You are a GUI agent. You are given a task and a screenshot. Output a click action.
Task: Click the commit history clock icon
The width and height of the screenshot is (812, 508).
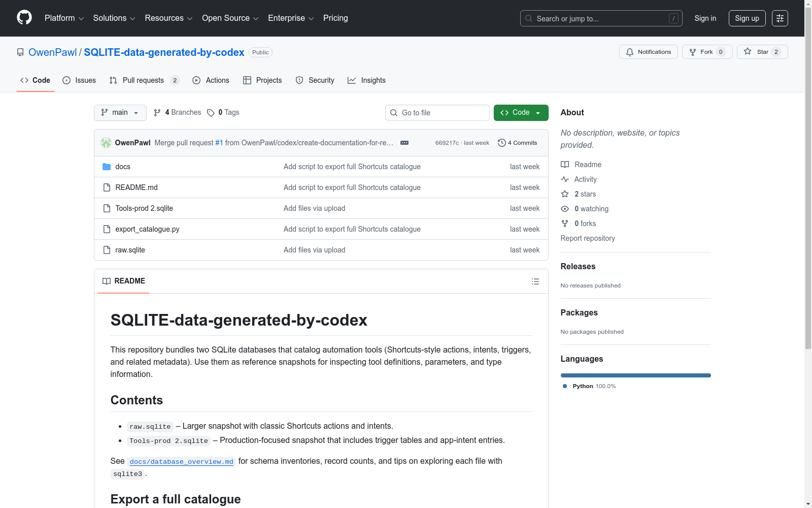[502, 143]
